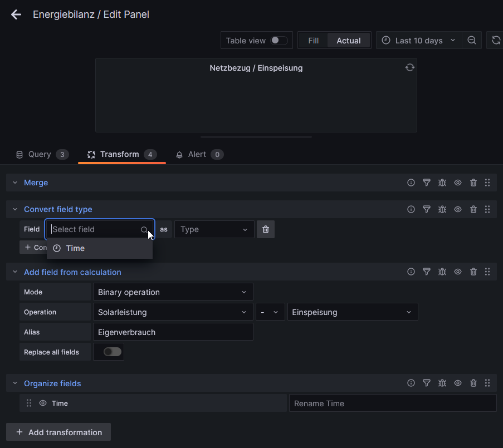
Task: Open debug for Convert field type transformation
Action: tap(442, 209)
